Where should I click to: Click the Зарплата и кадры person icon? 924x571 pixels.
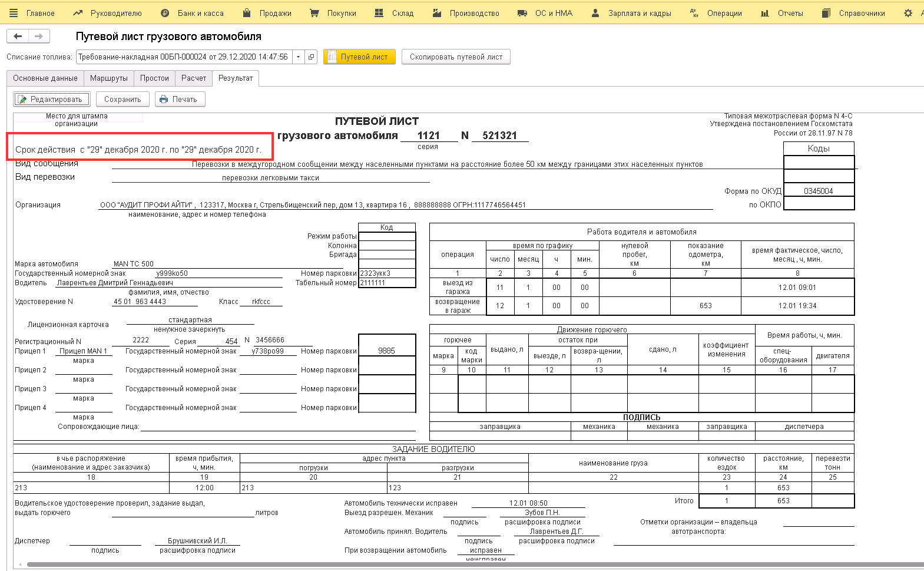point(595,13)
